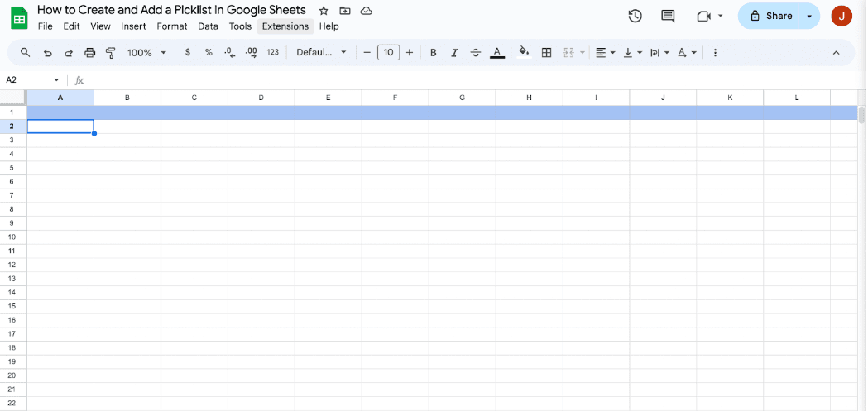Viewport: 868px width, 411px height.
Task: Open the Edit menu
Action: coord(71,26)
